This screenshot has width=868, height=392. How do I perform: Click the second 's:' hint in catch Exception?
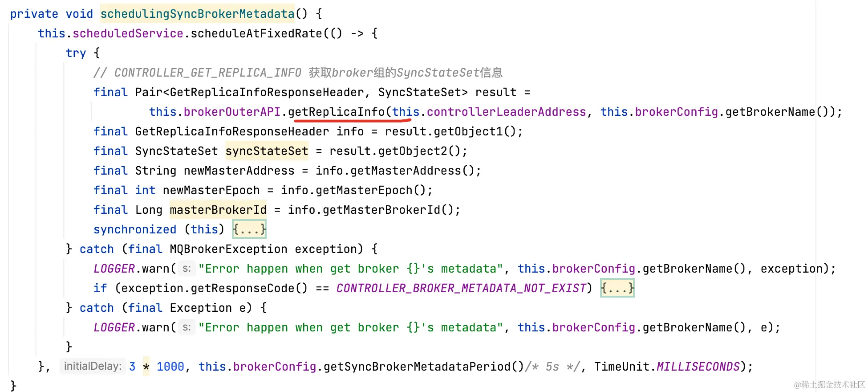click(x=187, y=327)
